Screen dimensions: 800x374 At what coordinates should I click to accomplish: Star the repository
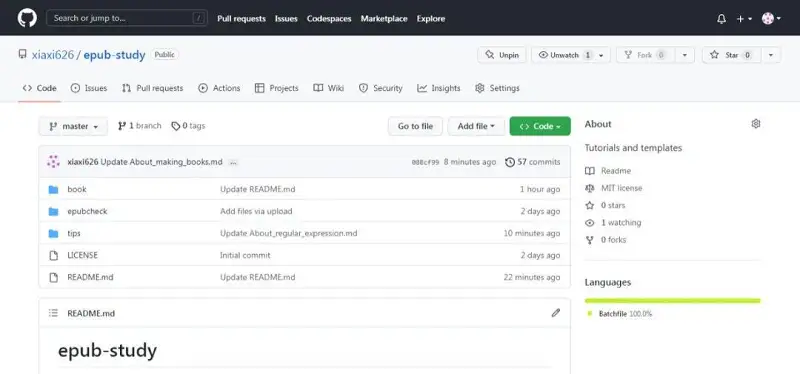[731, 55]
